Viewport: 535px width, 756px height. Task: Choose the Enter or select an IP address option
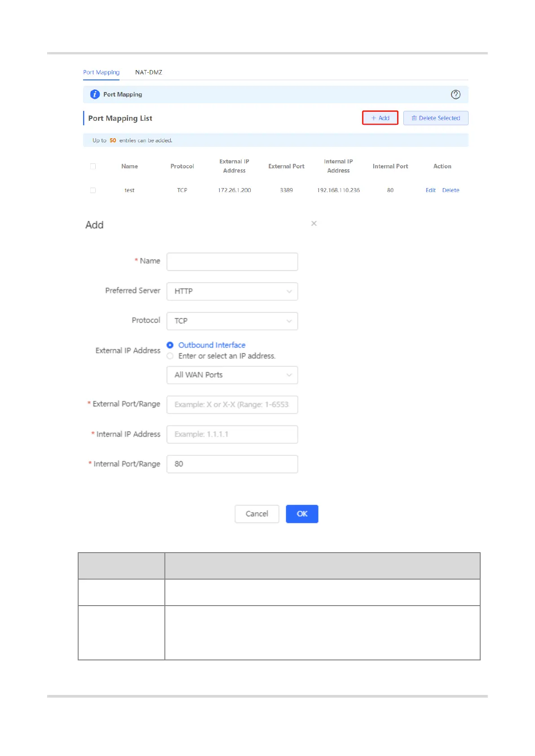point(170,356)
